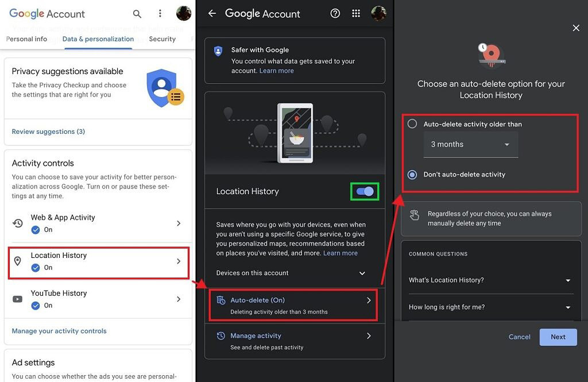This screenshot has height=382, width=588.
Task: Select Don't auto-delete activity radio
Action: tap(412, 175)
